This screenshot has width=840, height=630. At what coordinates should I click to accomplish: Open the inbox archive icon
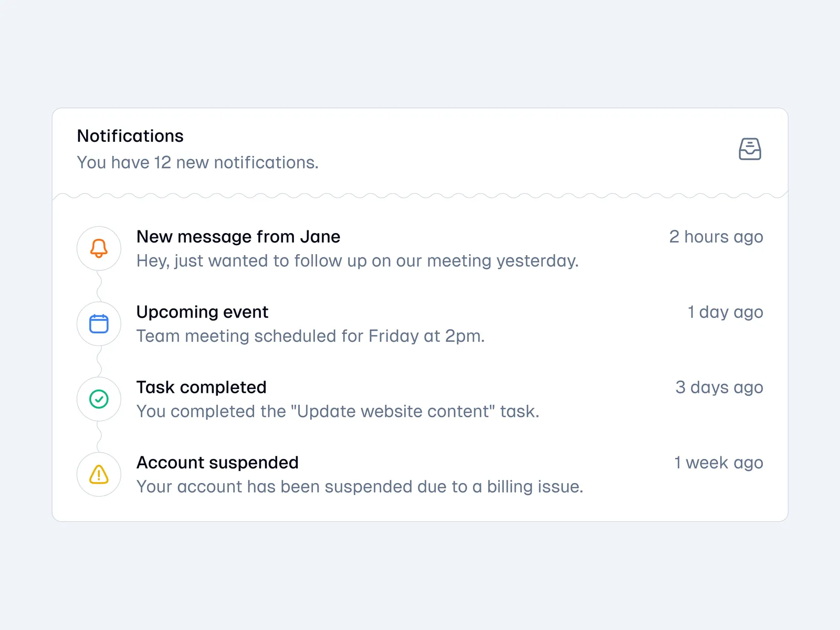750,149
